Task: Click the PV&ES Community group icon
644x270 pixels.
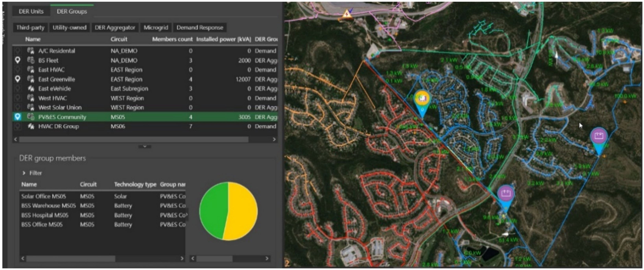Action: (31, 117)
